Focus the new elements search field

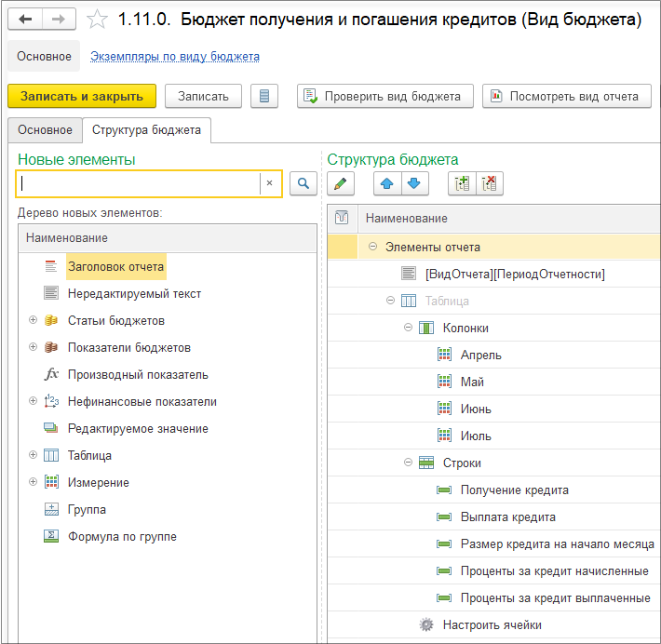point(139,183)
